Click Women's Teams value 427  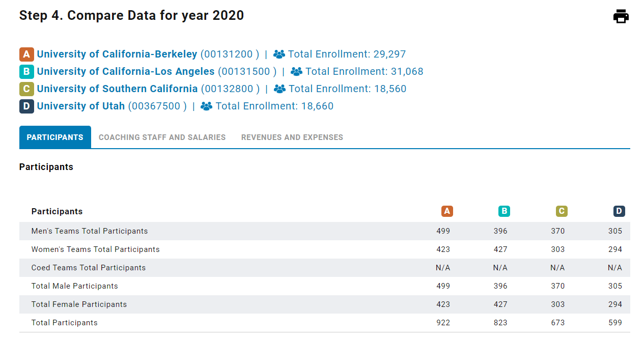tap(500, 249)
